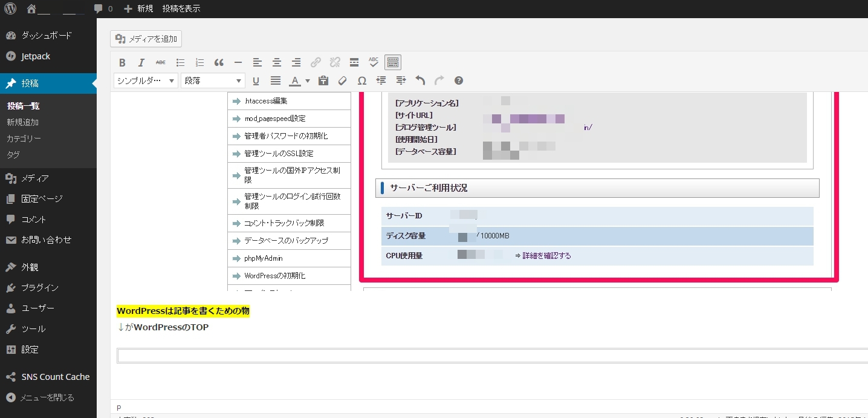Center-align the text
The image size is (868, 418).
(277, 62)
